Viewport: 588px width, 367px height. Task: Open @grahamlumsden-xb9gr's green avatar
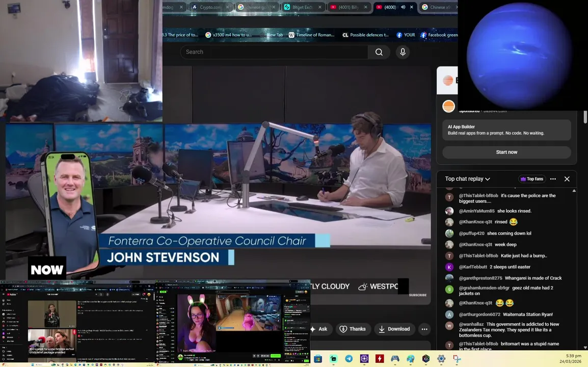click(x=449, y=290)
